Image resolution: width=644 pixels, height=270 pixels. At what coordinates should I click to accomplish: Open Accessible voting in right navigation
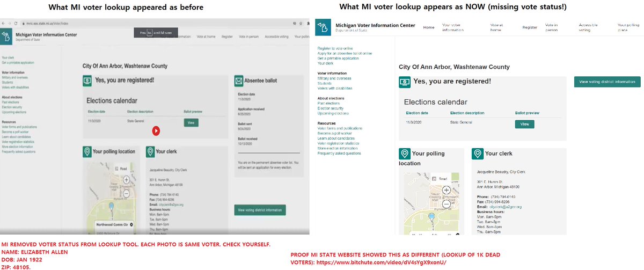pos(589,27)
